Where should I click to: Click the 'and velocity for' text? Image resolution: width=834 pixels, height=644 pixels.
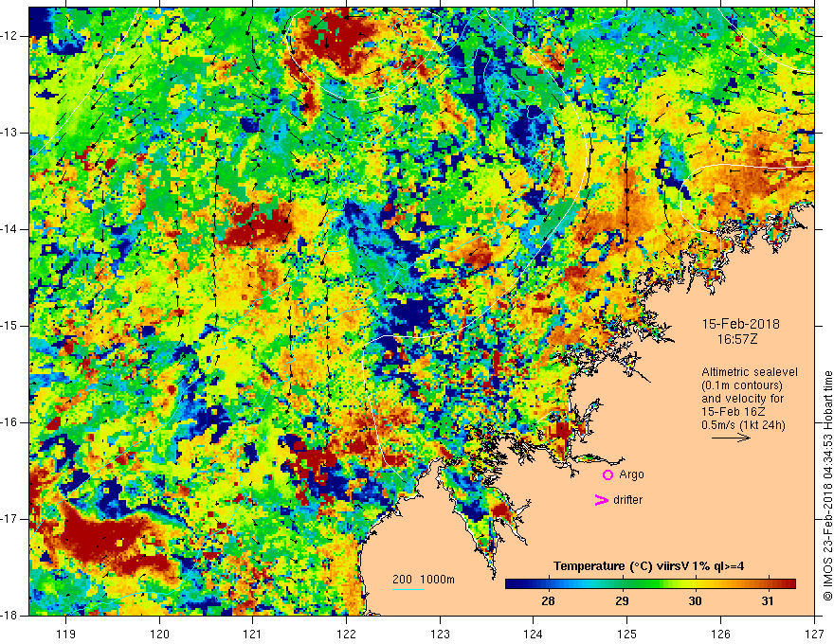pos(742,399)
